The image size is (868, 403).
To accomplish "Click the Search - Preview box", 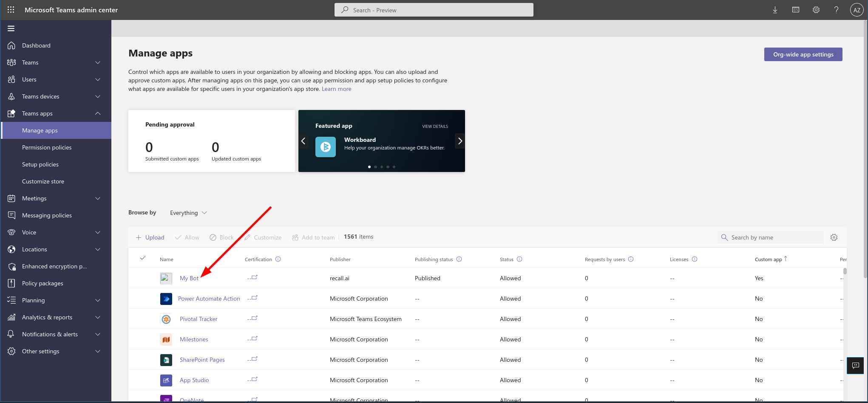I will [x=434, y=10].
